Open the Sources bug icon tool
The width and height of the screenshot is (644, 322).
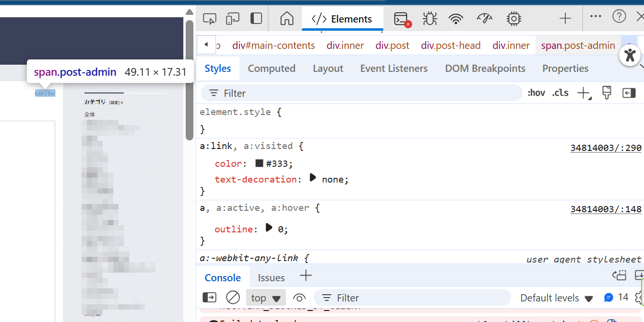(x=429, y=19)
